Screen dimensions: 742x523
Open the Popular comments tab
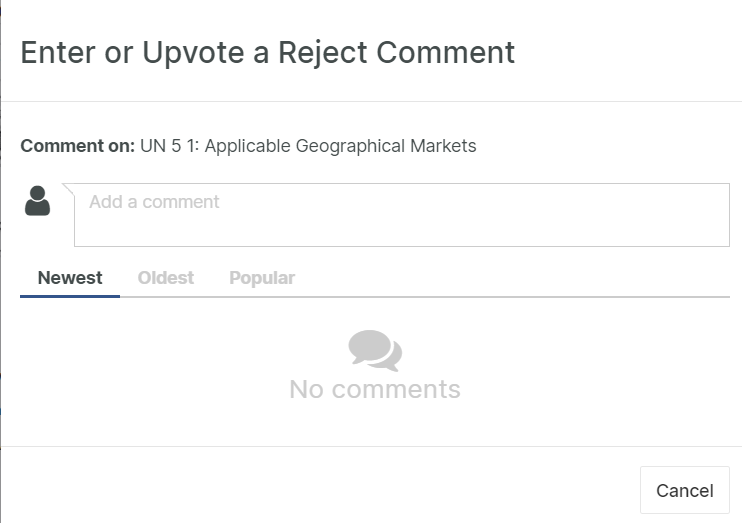pyautogui.click(x=262, y=278)
